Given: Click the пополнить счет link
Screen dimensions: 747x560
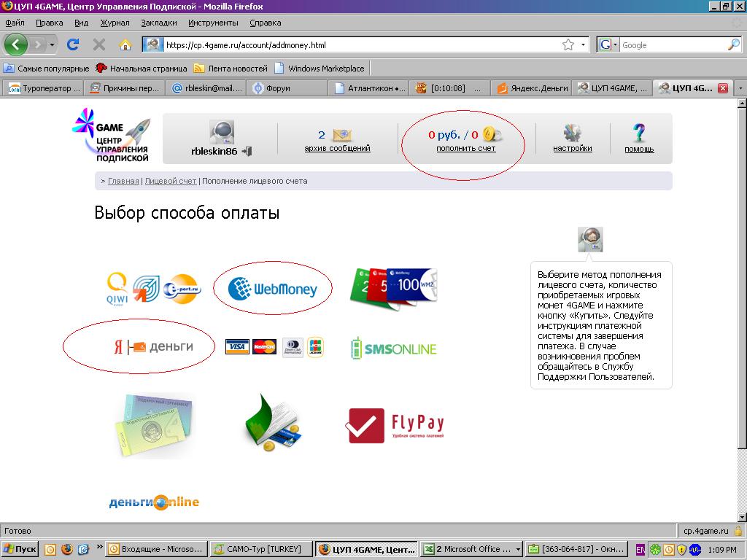Looking at the screenshot, I should pyautogui.click(x=465, y=148).
